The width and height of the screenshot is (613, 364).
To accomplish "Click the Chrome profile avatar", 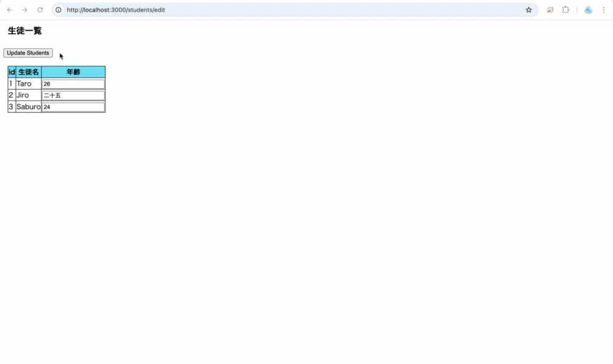I will coord(587,10).
